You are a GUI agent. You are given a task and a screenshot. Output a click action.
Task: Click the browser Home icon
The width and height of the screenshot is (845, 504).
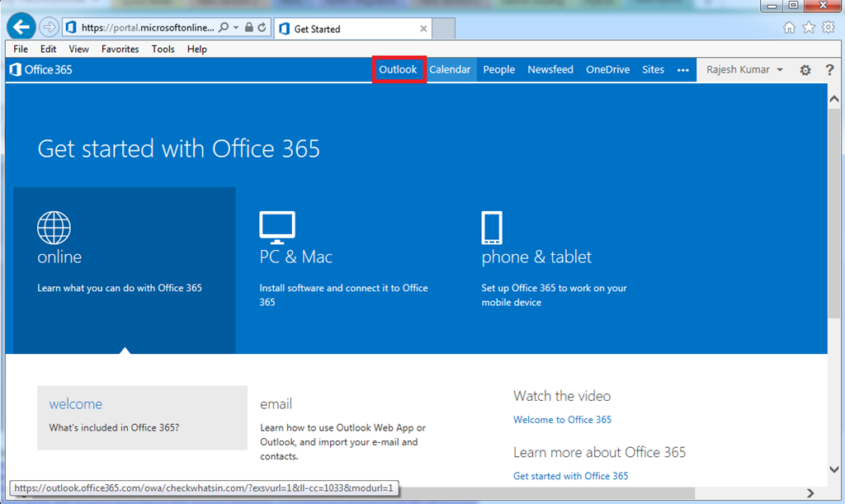[789, 27]
